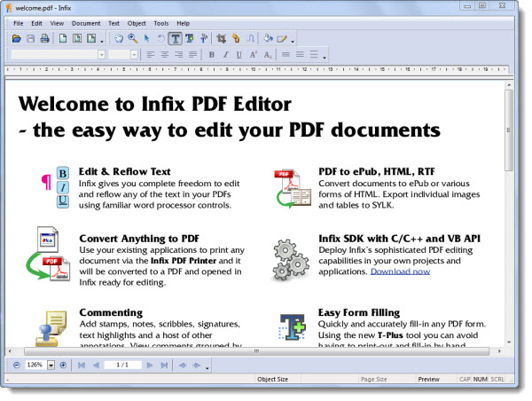Open the font size dropdown arrow

tap(135, 55)
